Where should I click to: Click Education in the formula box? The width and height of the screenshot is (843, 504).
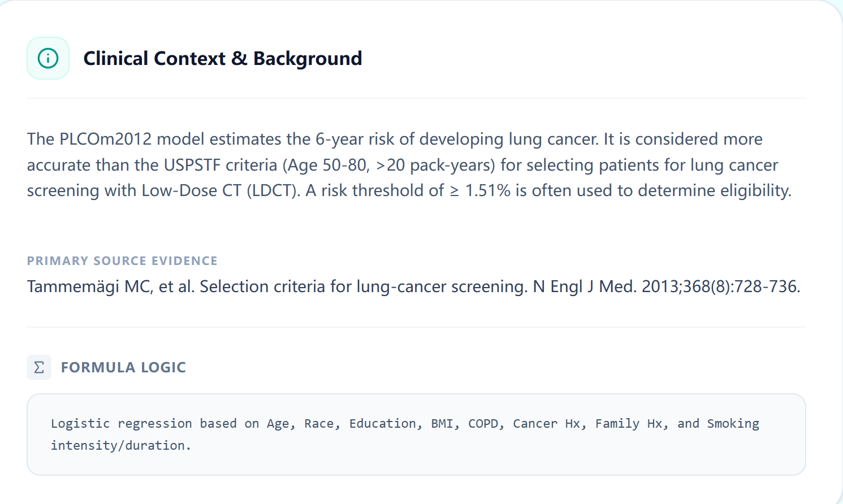(x=382, y=424)
